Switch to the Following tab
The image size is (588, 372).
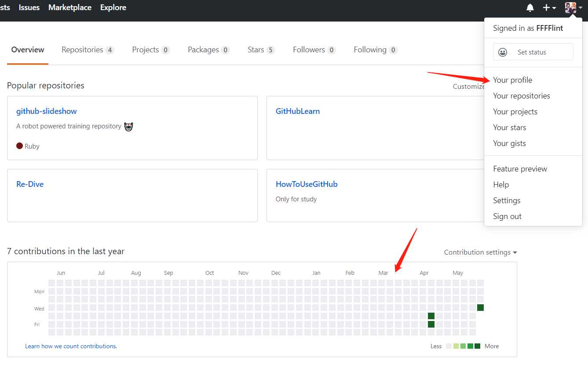(x=376, y=50)
